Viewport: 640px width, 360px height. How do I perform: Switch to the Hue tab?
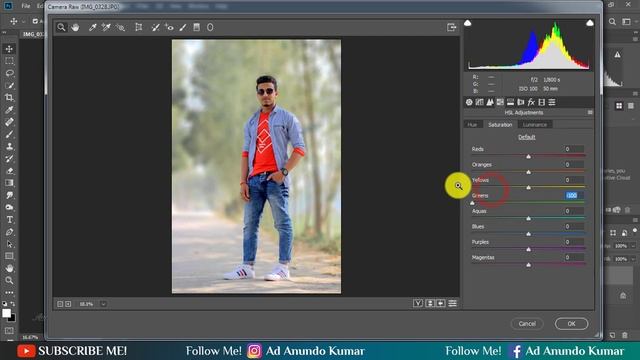[x=472, y=124]
